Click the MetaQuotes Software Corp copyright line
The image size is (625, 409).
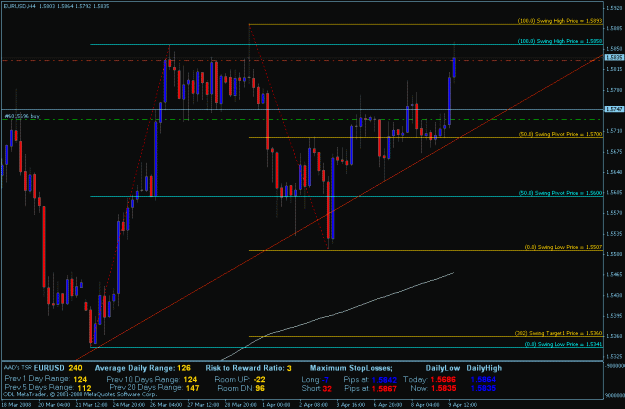(80, 394)
